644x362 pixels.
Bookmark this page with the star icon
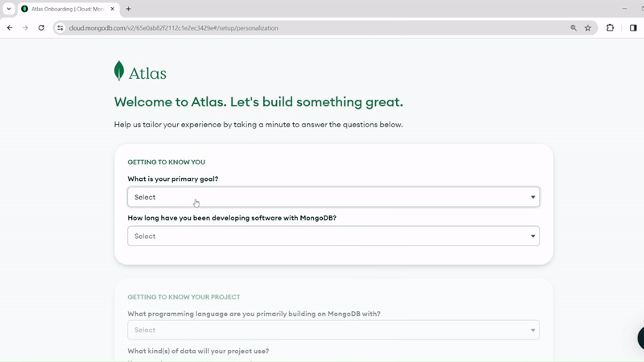coord(588,28)
